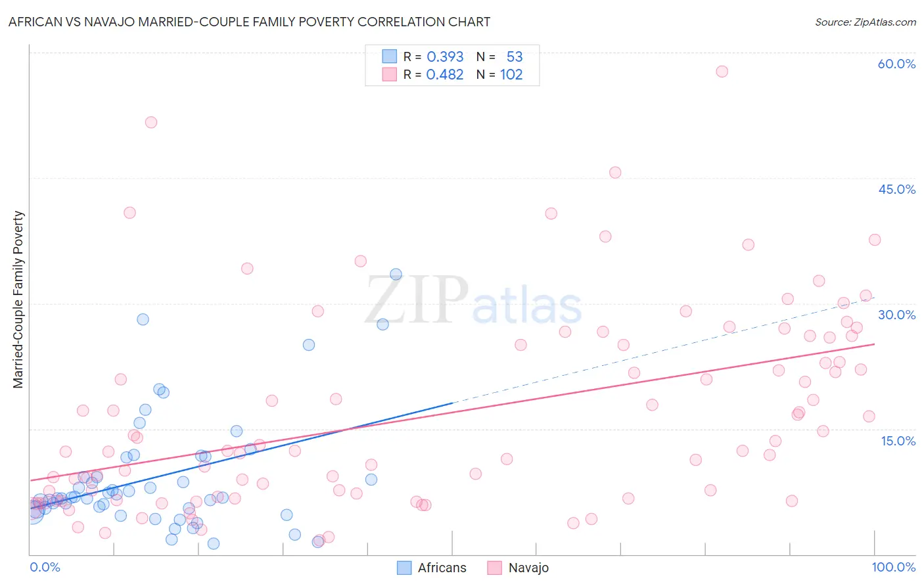The height and width of the screenshot is (586, 924).
Task: Select the Navajo legend label
Action: pos(528,568)
